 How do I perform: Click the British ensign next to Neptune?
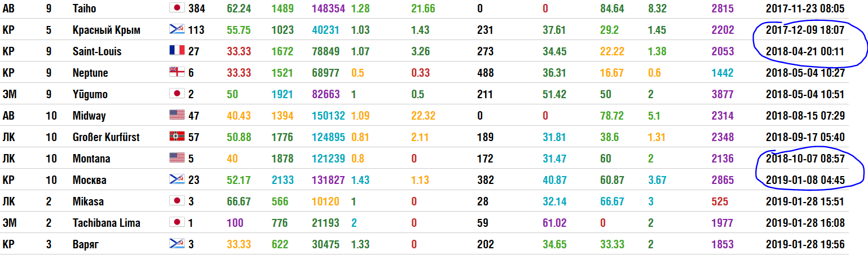[177, 72]
